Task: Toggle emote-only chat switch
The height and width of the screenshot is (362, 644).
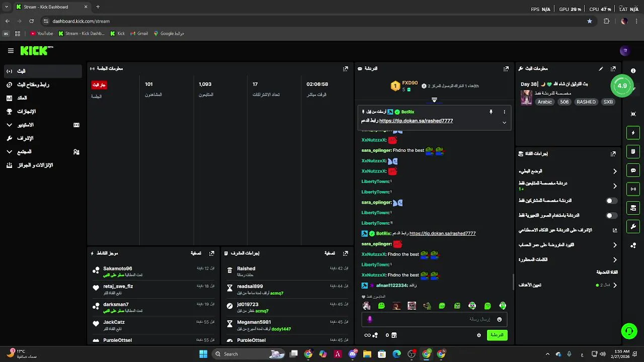Action: tap(611, 215)
